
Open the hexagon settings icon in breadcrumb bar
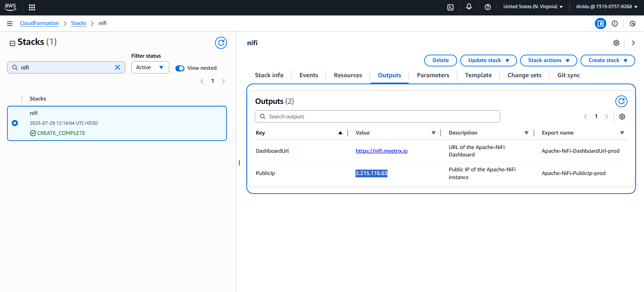[633, 24]
